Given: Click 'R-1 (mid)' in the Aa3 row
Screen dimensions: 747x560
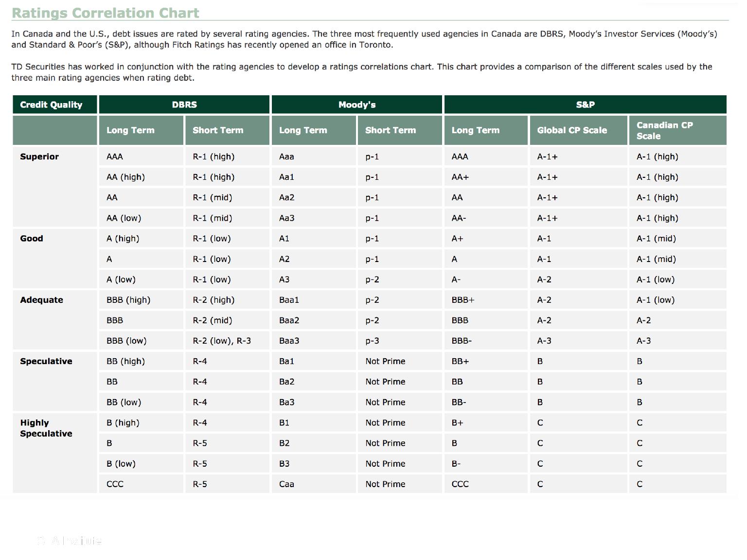Looking at the screenshot, I should (227, 218).
